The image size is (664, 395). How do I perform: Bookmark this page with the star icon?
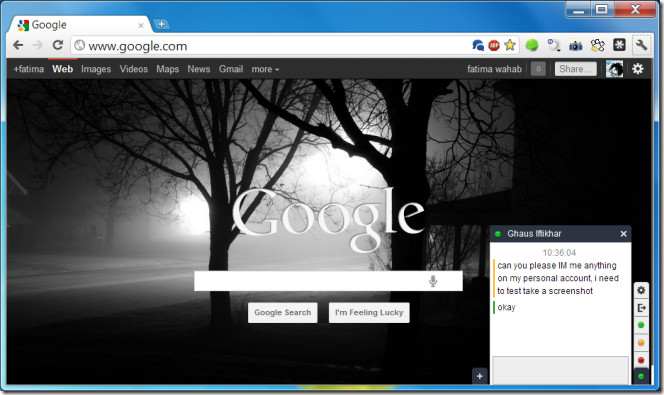[510, 45]
